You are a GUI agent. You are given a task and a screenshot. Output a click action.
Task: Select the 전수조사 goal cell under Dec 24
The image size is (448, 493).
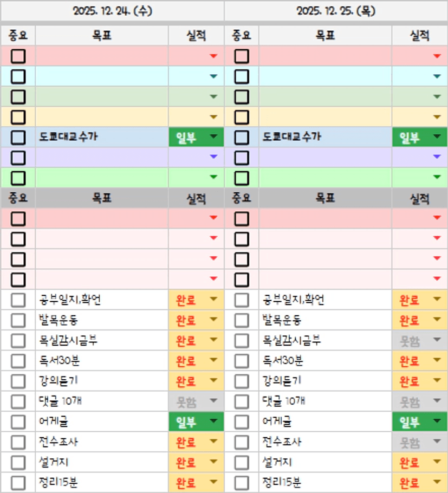102,442
